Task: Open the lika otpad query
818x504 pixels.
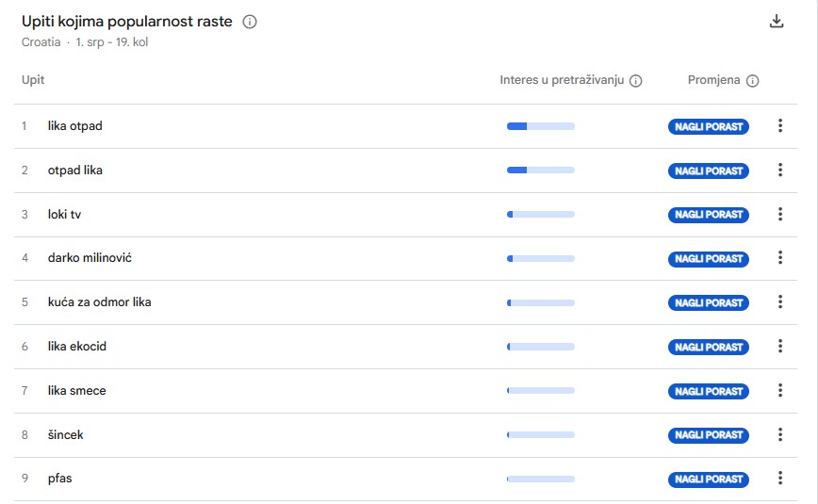Action: tap(75, 126)
